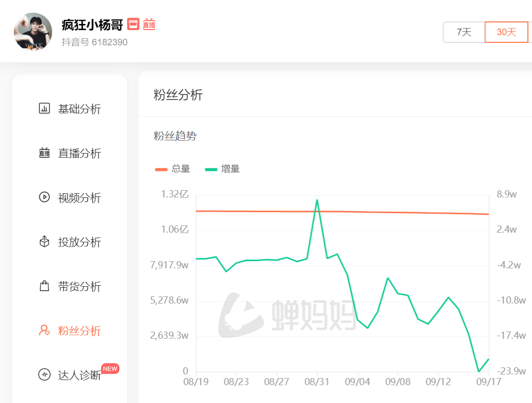
Task: Click the 粉丝分析 person icon
Action: pos(44,331)
